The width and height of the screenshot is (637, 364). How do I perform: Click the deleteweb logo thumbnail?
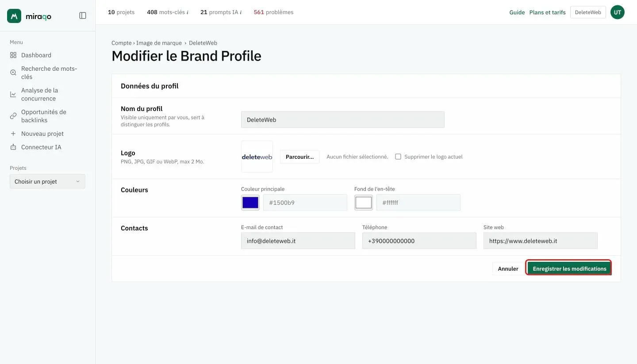pyautogui.click(x=257, y=157)
